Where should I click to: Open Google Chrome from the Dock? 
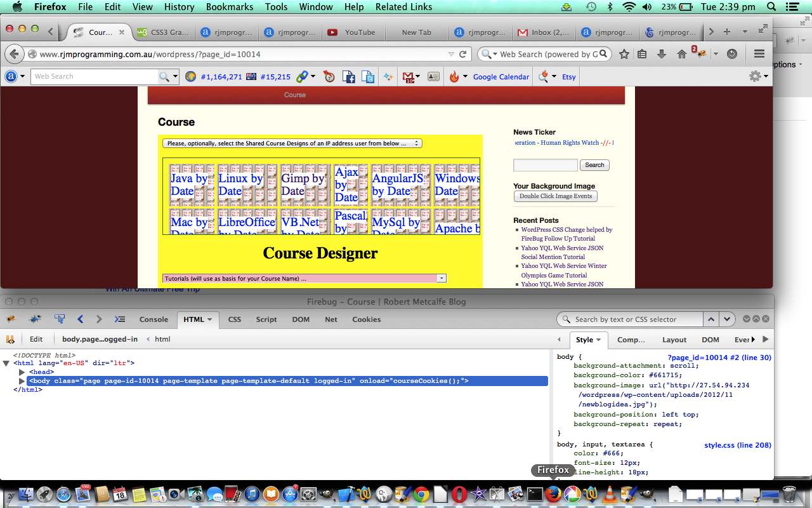[421, 494]
